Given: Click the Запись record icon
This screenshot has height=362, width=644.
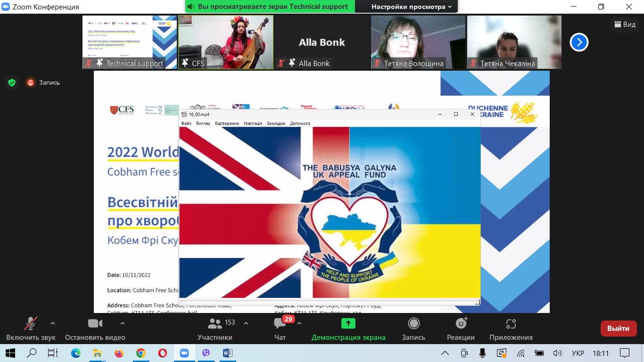Looking at the screenshot, I should pyautogui.click(x=413, y=323).
